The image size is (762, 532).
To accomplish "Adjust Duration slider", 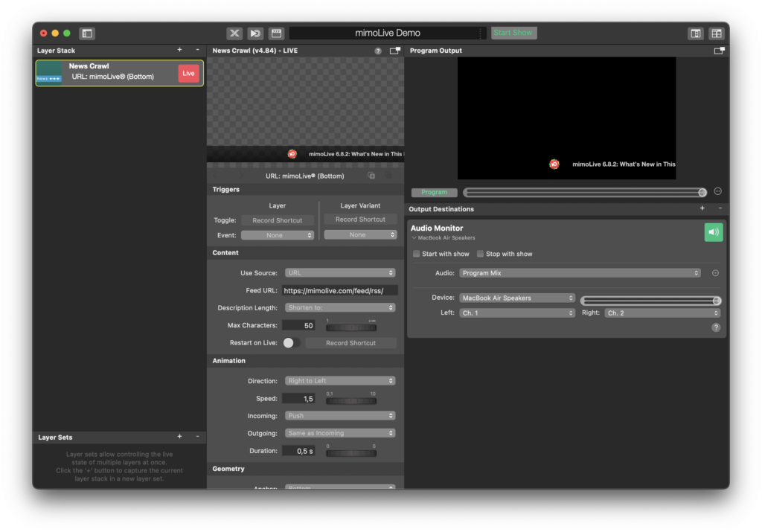I will (x=351, y=453).
